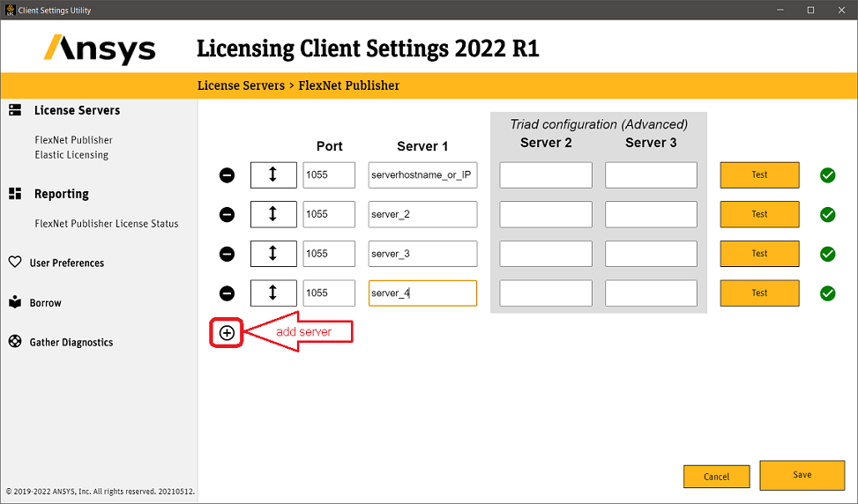The height and width of the screenshot is (504, 858).
Task: Click the Cancel button
Action: (x=716, y=477)
